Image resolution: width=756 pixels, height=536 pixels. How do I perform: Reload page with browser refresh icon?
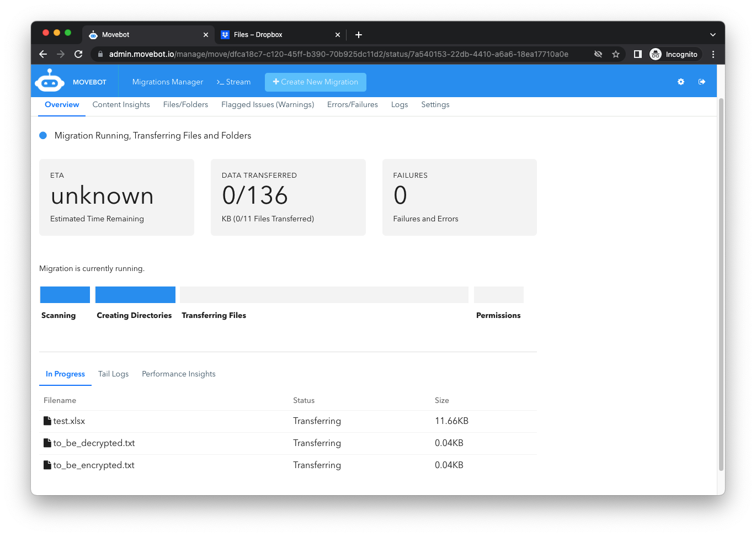(x=78, y=54)
